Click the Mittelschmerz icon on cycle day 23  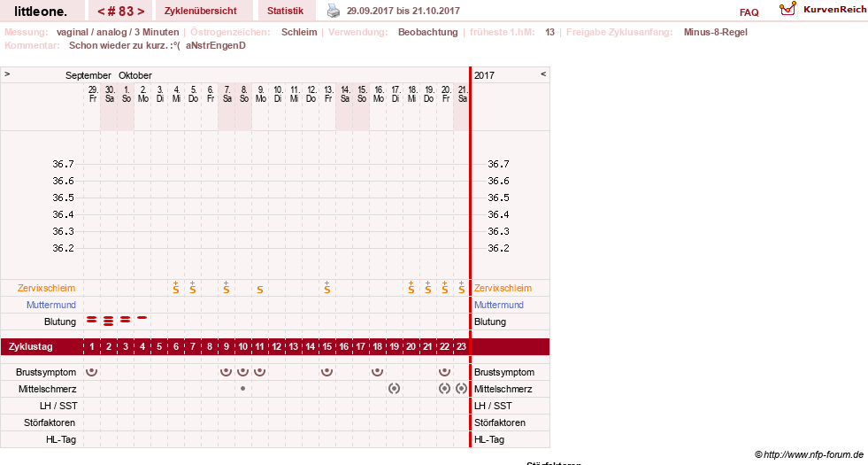pyautogui.click(x=462, y=389)
